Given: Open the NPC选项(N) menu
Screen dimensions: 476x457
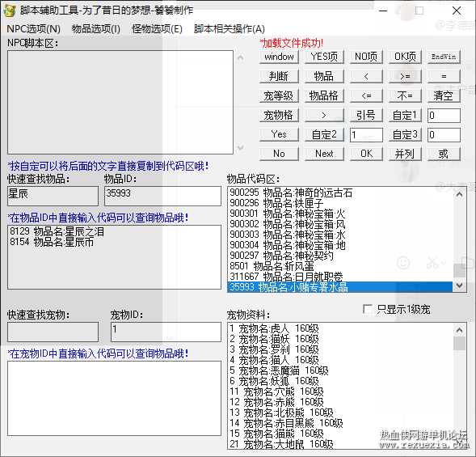Looking at the screenshot, I should pyautogui.click(x=33, y=29).
